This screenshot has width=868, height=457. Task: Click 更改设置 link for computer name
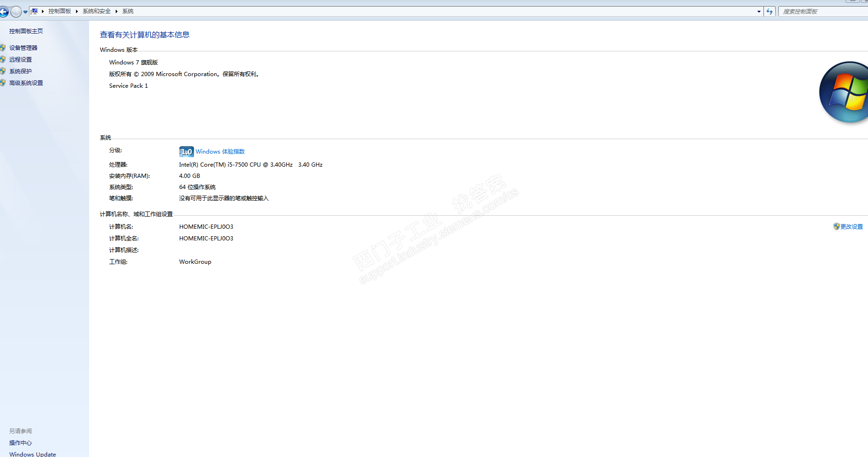coord(852,227)
